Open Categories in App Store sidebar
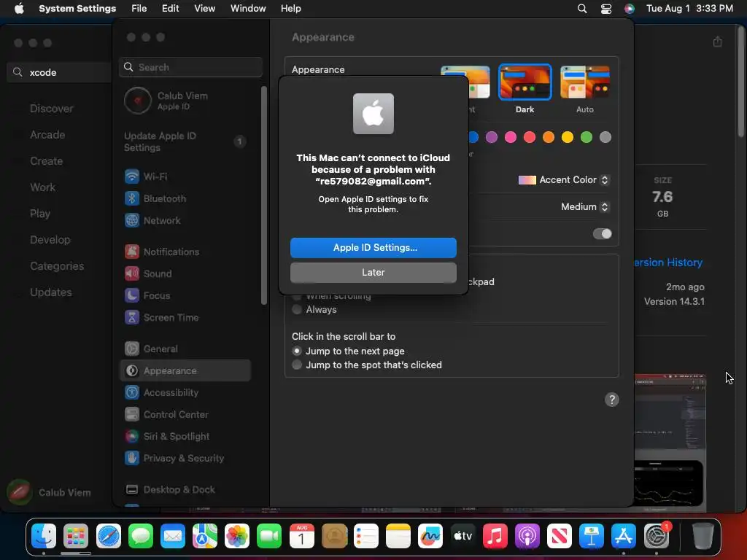747x560 pixels. point(57,266)
